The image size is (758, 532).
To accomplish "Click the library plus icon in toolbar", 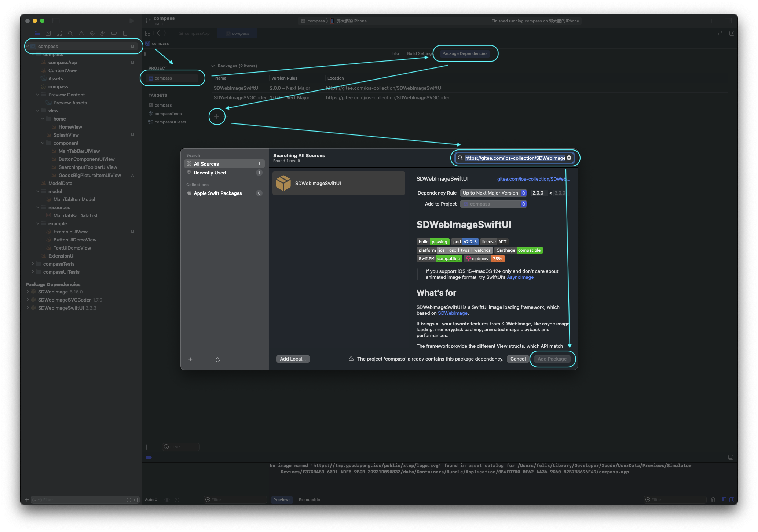I will pos(711,21).
